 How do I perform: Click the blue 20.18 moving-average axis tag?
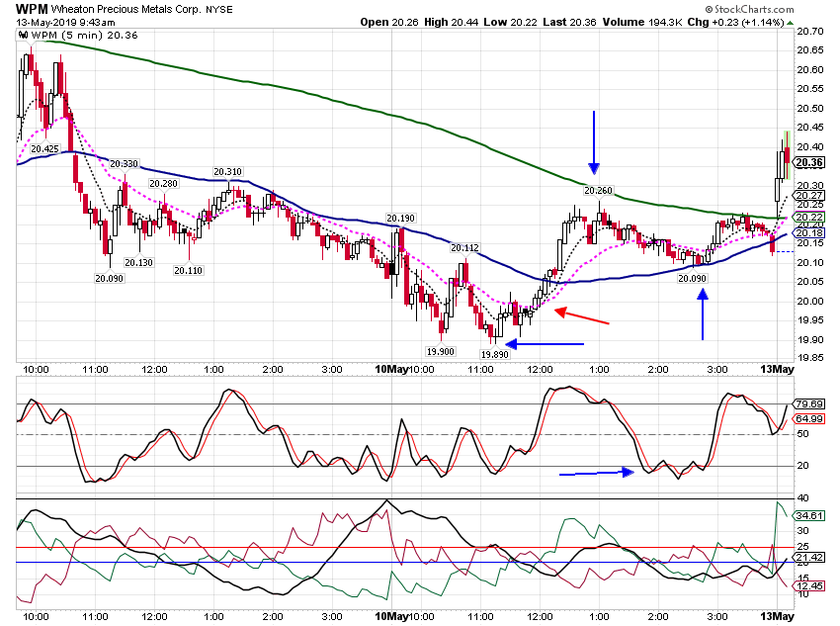(x=809, y=233)
